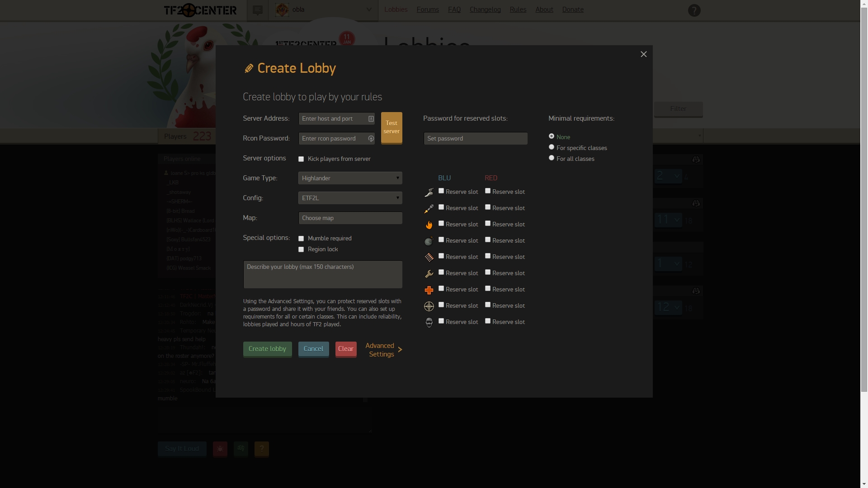Reserve RED Spy slot
The width and height of the screenshot is (868, 488).
click(x=488, y=321)
